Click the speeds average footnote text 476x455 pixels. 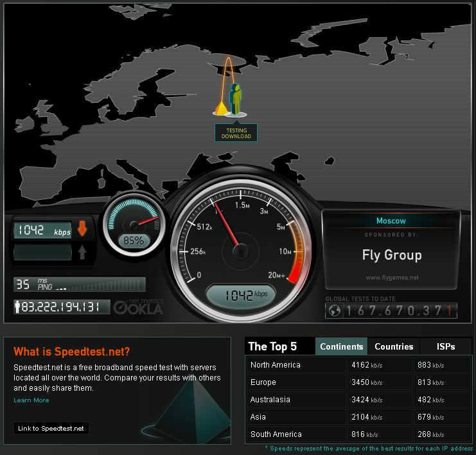[x=369, y=449]
